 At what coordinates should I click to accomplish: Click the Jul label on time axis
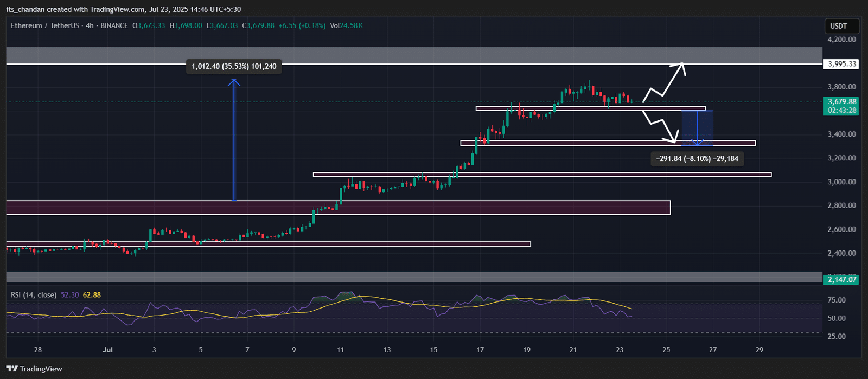click(107, 350)
